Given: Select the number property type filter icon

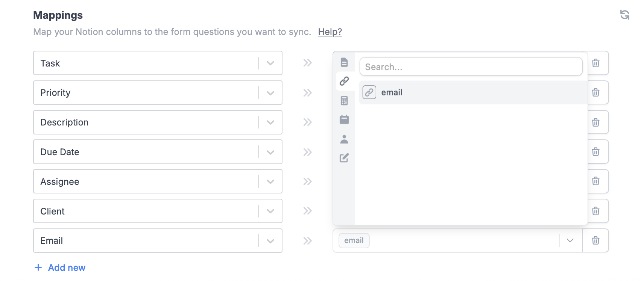Looking at the screenshot, I should [x=344, y=101].
